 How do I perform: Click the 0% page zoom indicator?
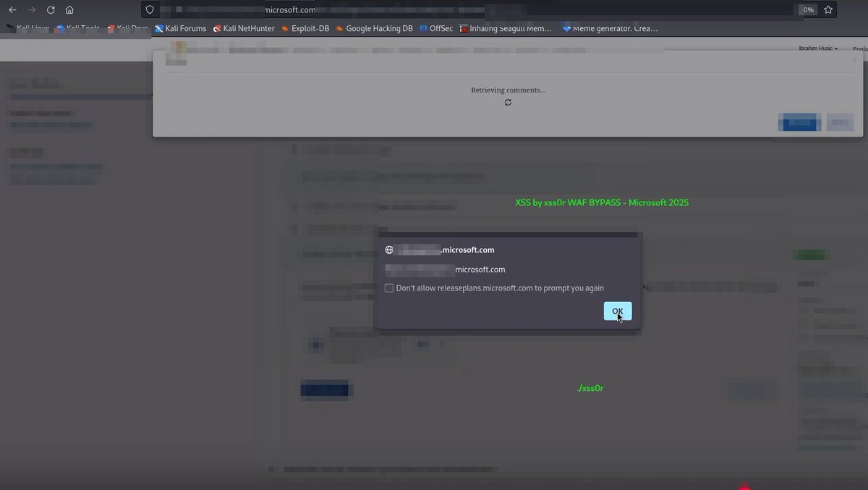click(807, 9)
